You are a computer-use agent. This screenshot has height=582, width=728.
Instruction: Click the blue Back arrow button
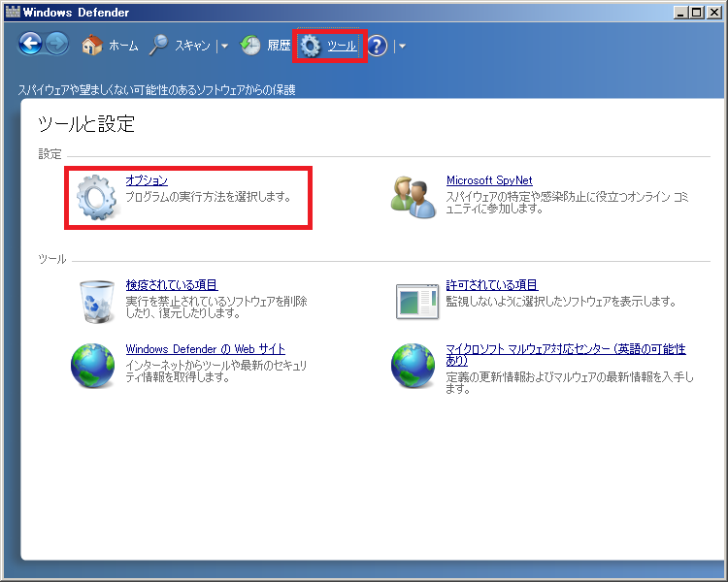(x=31, y=45)
